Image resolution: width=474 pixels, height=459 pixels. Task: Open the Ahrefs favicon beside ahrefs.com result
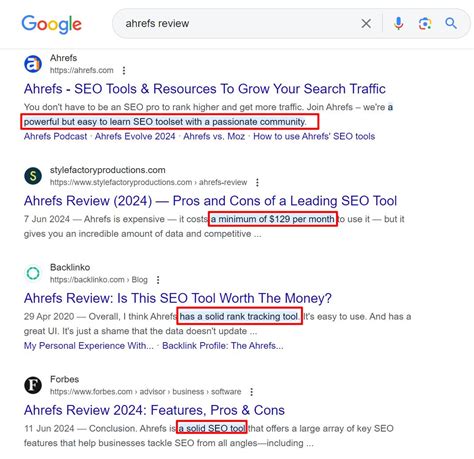[33, 64]
